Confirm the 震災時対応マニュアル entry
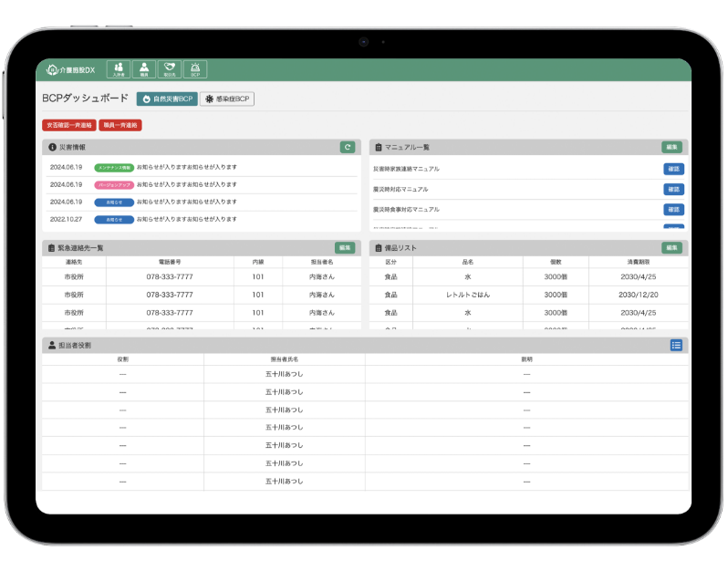The image size is (728, 571). (673, 189)
